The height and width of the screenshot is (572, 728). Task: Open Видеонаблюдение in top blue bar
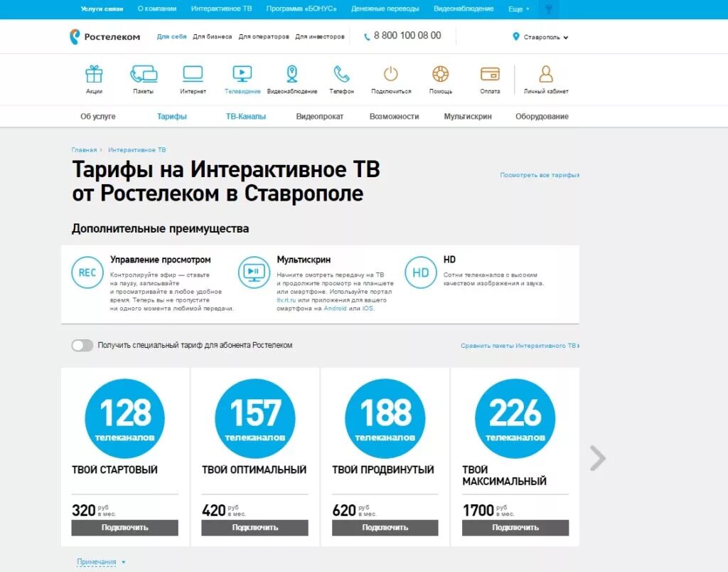tap(464, 9)
